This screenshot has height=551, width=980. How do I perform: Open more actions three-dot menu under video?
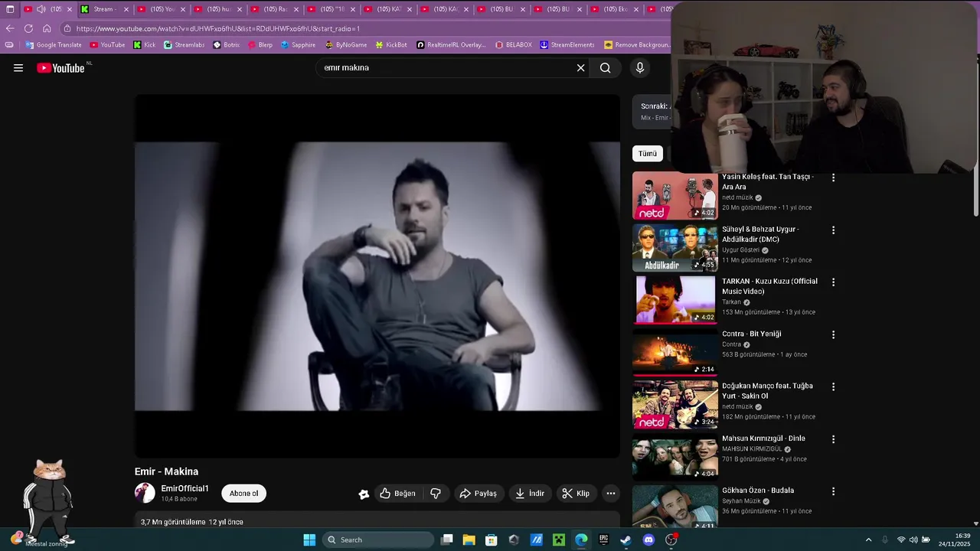tap(611, 494)
